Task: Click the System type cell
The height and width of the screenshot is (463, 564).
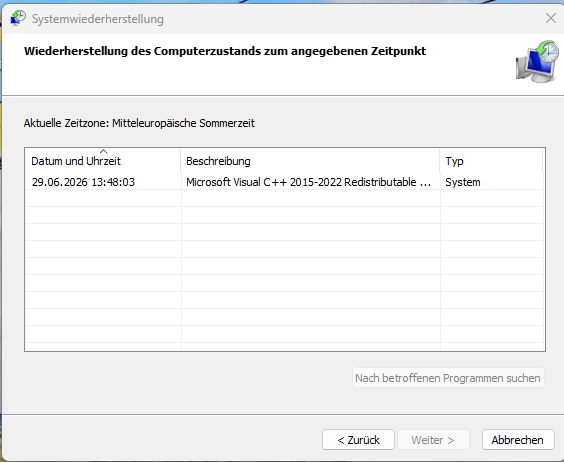Action: coord(463,182)
